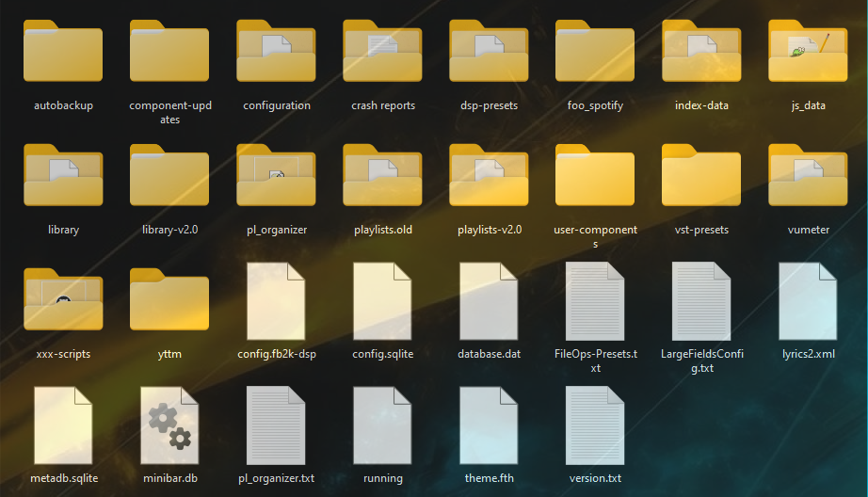Click the "user-components" name label

(596, 236)
